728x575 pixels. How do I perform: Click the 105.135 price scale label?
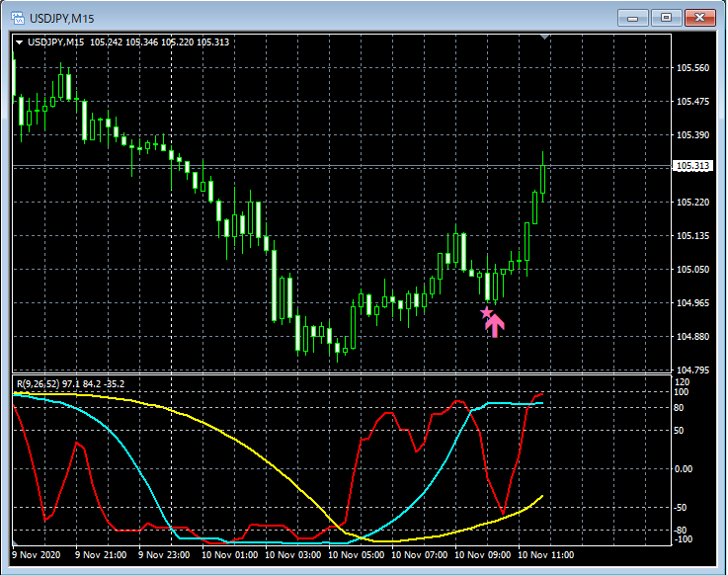click(692, 235)
